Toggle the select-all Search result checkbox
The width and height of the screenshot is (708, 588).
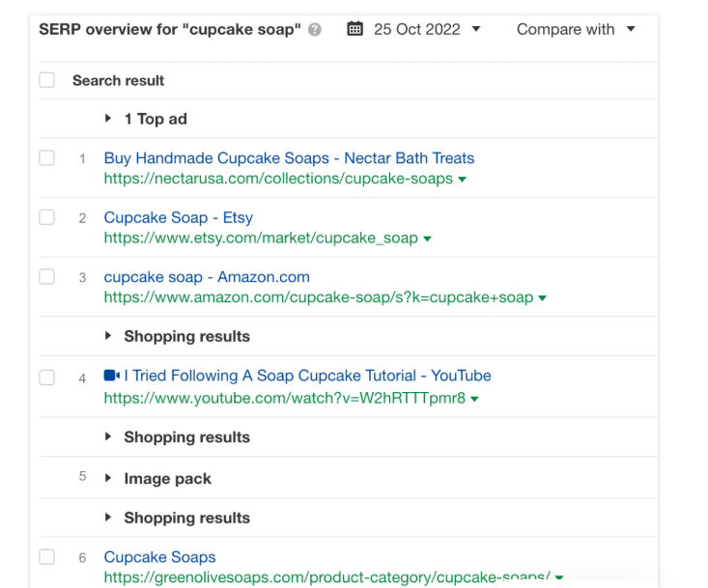46,80
